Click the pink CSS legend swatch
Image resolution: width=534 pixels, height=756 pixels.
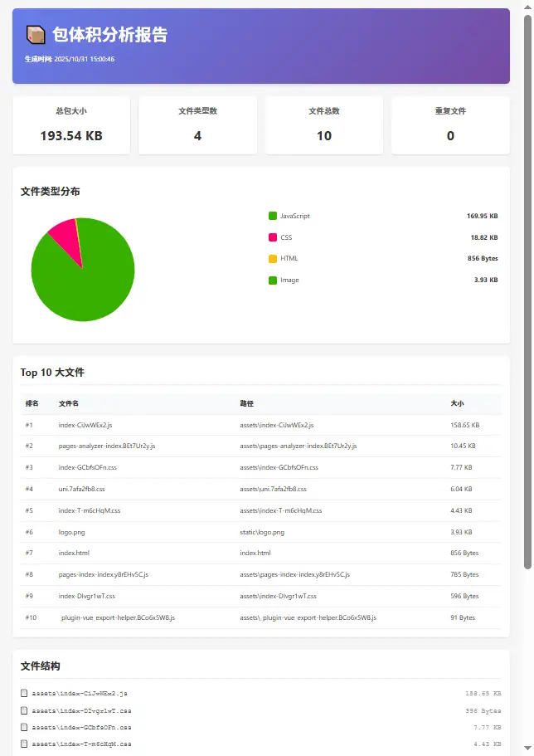point(273,237)
